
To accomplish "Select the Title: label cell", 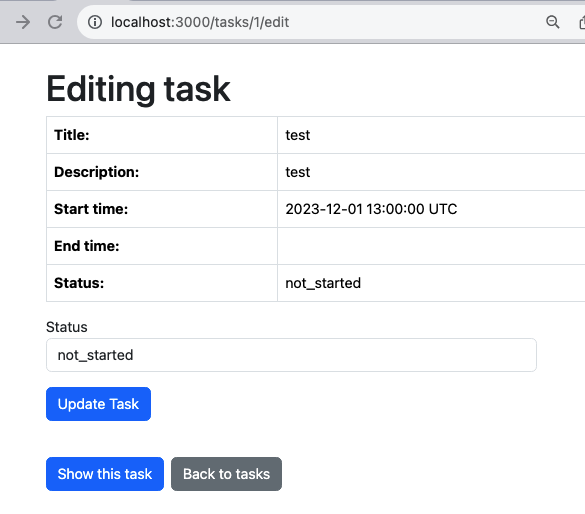I will pos(162,135).
